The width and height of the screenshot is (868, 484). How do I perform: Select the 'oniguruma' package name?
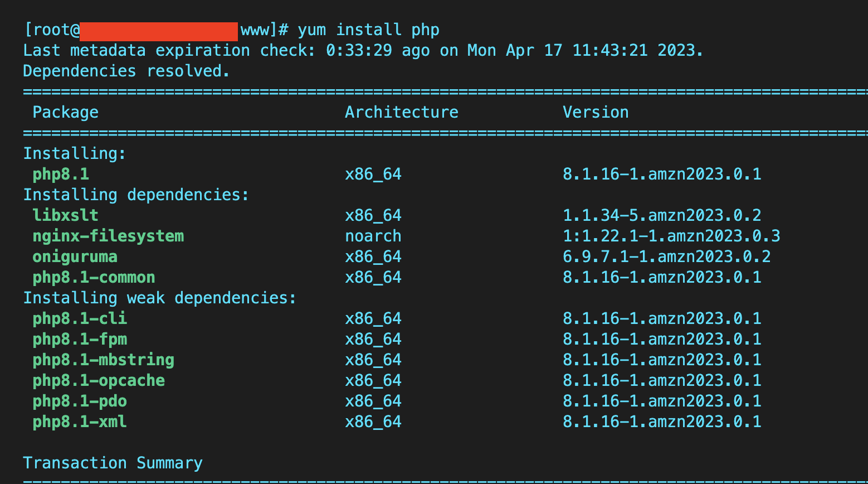[x=75, y=256]
